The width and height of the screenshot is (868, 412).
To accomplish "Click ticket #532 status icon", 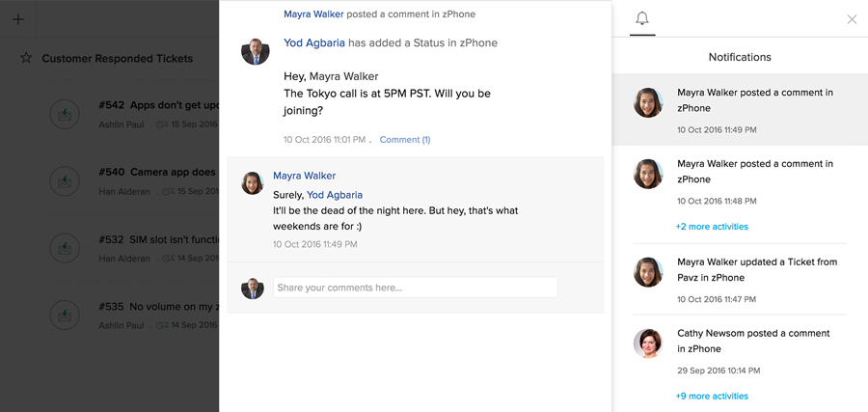I will click(65, 248).
